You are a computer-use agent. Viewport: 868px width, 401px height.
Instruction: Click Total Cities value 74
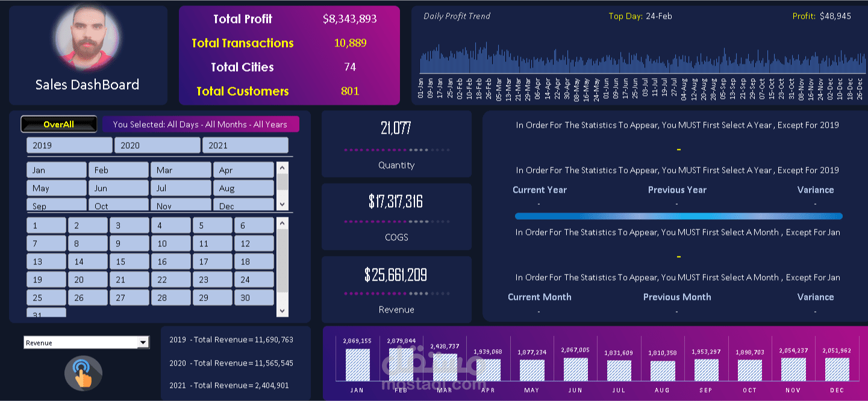(350, 67)
